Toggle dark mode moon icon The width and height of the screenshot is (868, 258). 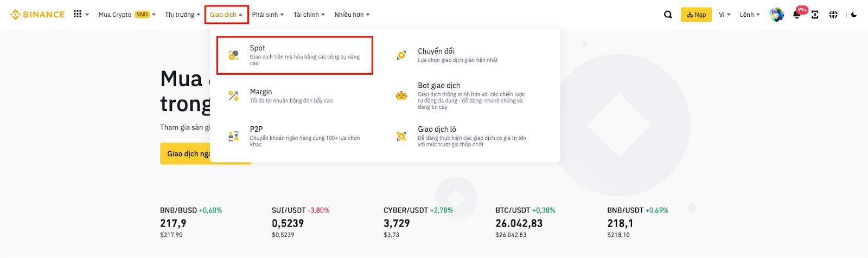[x=854, y=15]
